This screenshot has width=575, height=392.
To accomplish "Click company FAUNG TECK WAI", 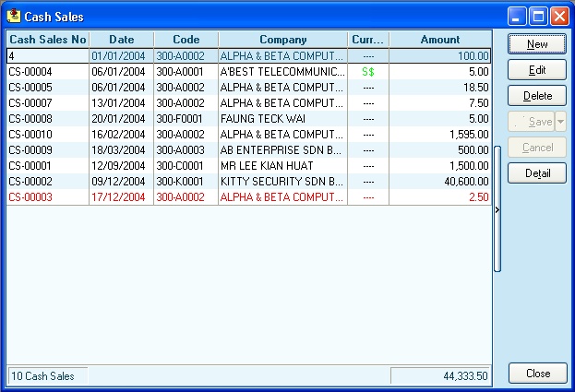I will (263, 119).
